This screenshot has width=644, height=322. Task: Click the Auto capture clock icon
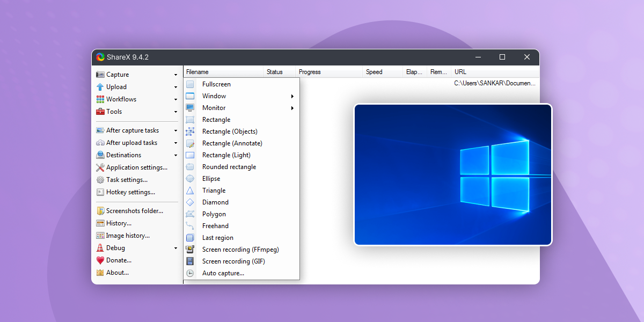190,273
